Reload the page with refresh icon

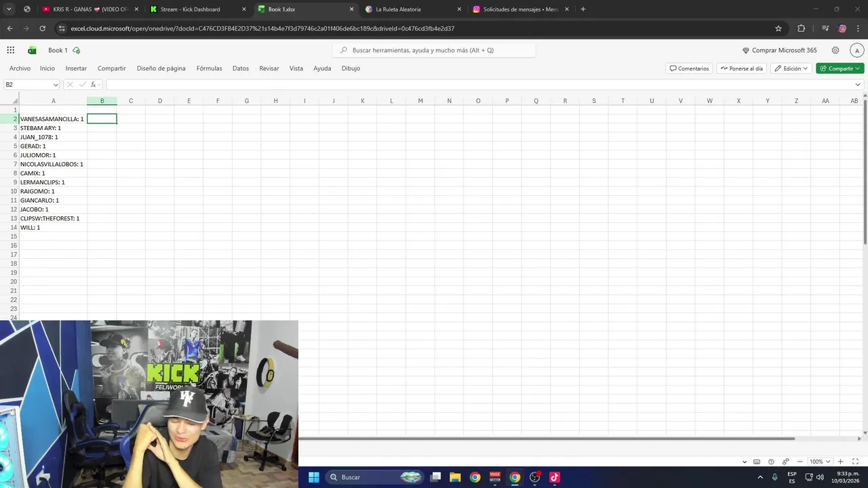[x=42, y=28]
